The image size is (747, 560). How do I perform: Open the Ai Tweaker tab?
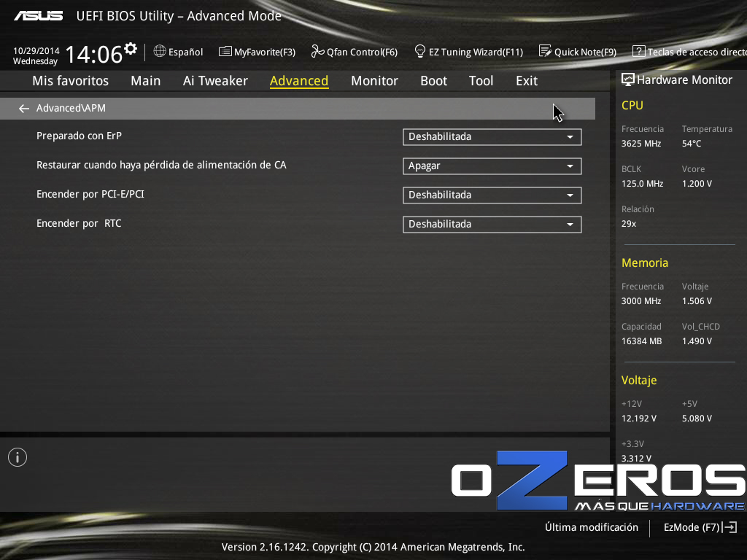point(215,81)
